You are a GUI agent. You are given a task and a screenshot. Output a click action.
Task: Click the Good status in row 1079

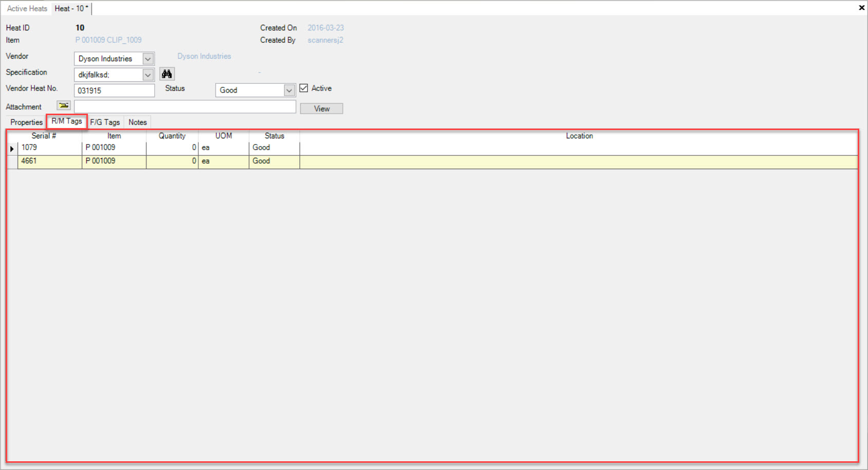click(274, 148)
